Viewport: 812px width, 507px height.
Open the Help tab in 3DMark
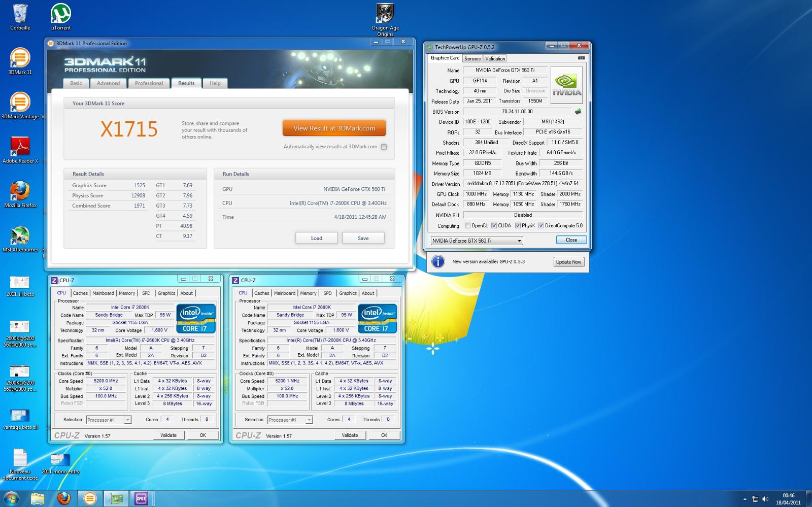click(215, 83)
